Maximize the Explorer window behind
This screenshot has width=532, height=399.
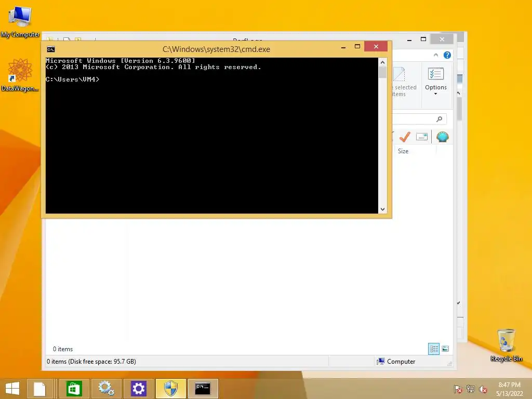[423, 39]
